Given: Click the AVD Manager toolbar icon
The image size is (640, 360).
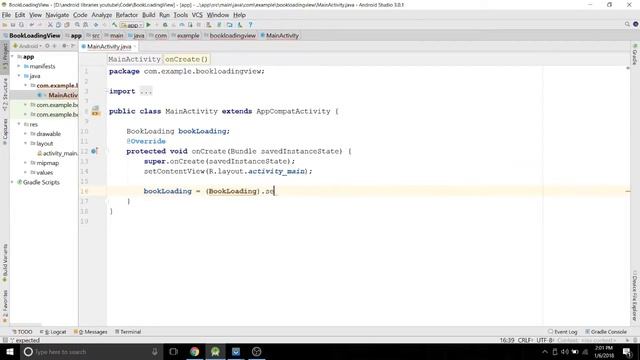Looking at the screenshot, I should (x=208, y=25).
